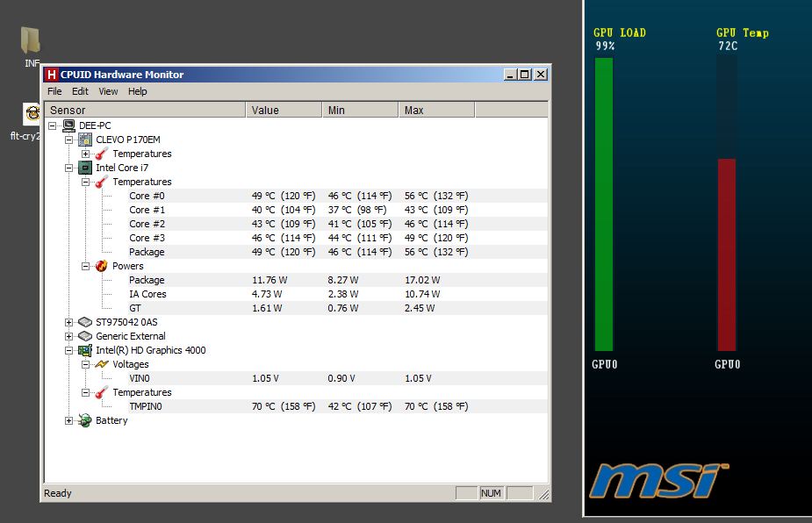Close the CPUID Hardware Monitor window
Image resolution: width=812 pixels, height=523 pixels.
point(541,75)
